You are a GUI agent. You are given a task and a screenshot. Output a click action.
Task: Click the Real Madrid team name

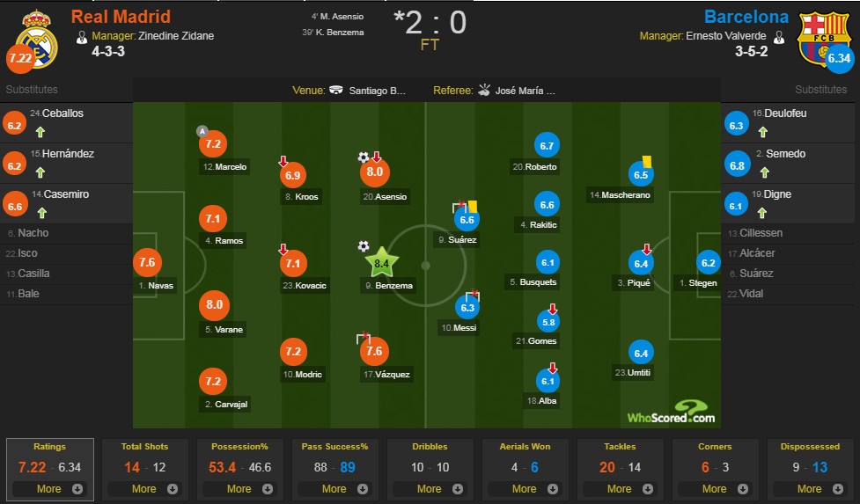121,16
